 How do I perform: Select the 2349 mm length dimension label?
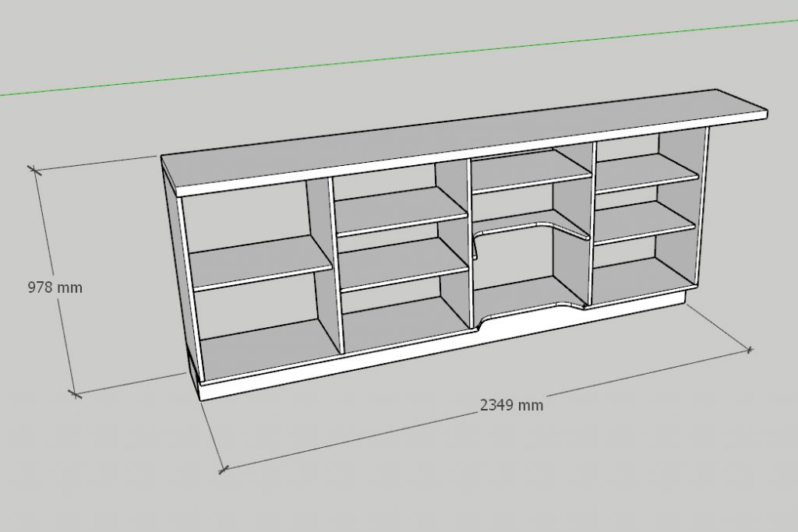click(x=511, y=405)
